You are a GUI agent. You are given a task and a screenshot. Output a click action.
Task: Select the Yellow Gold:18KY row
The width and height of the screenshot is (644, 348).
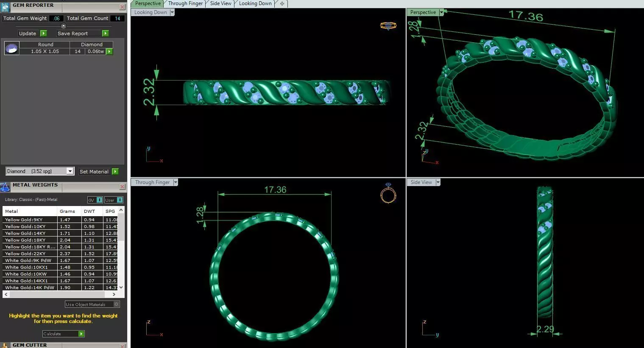click(60, 240)
